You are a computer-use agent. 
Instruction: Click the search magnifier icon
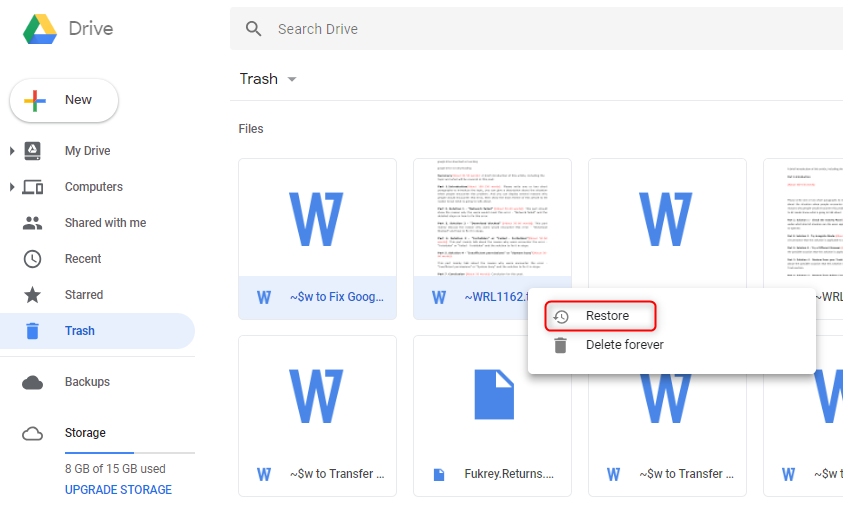click(253, 29)
